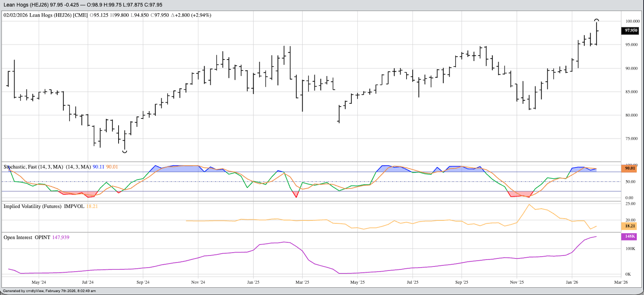Image resolution: width=644 pixels, height=295 pixels.
Task: Select the Stochastic, Fast indicator label
Action: click(x=33, y=167)
